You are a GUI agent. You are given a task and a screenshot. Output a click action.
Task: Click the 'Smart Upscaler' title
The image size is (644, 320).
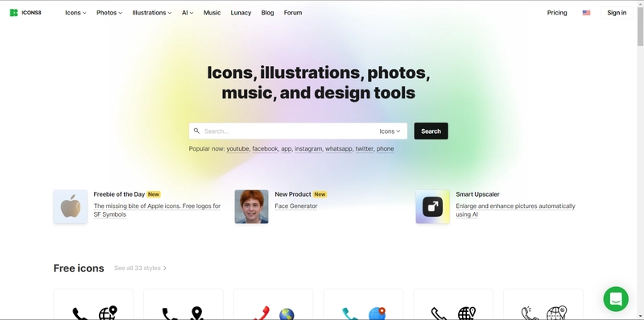pos(477,194)
